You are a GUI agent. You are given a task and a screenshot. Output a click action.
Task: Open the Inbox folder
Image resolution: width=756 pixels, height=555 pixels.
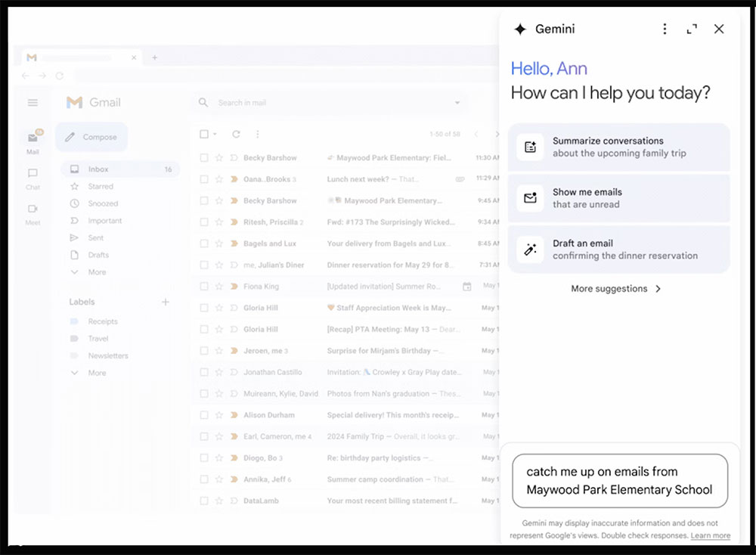[120, 169]
